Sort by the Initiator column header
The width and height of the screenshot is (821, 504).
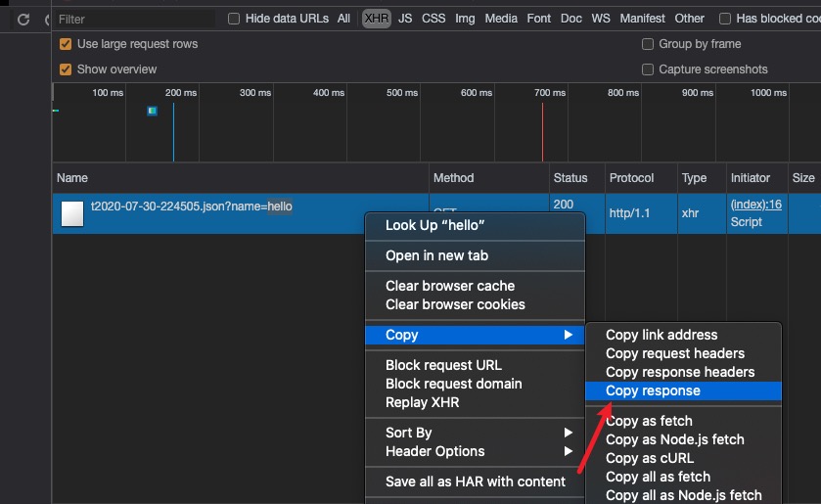pyautogui.click(x=757, y=178)
